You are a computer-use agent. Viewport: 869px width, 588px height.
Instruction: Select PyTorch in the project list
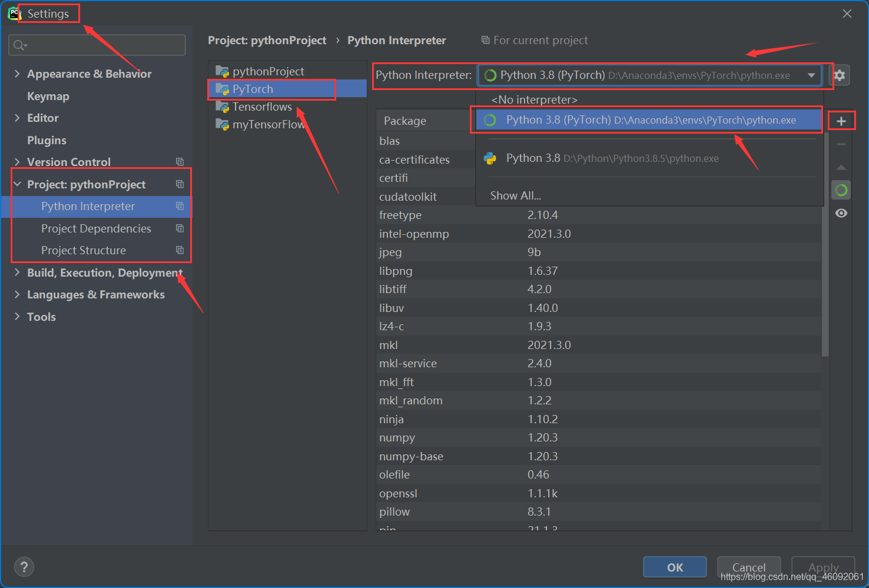pyautogui.click(x=287, y=89)
